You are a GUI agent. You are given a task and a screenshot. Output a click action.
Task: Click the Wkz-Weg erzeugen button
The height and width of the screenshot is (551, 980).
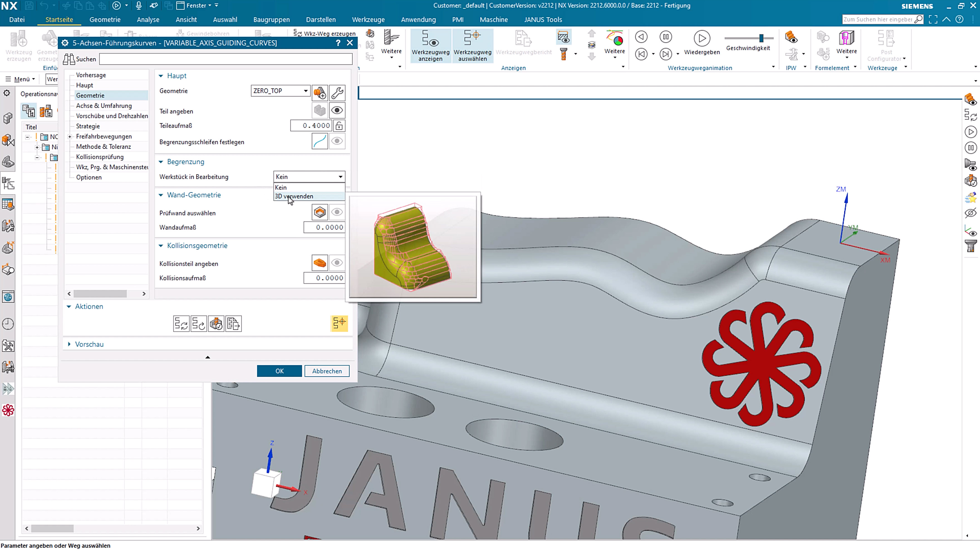click(x=325, y=33)
